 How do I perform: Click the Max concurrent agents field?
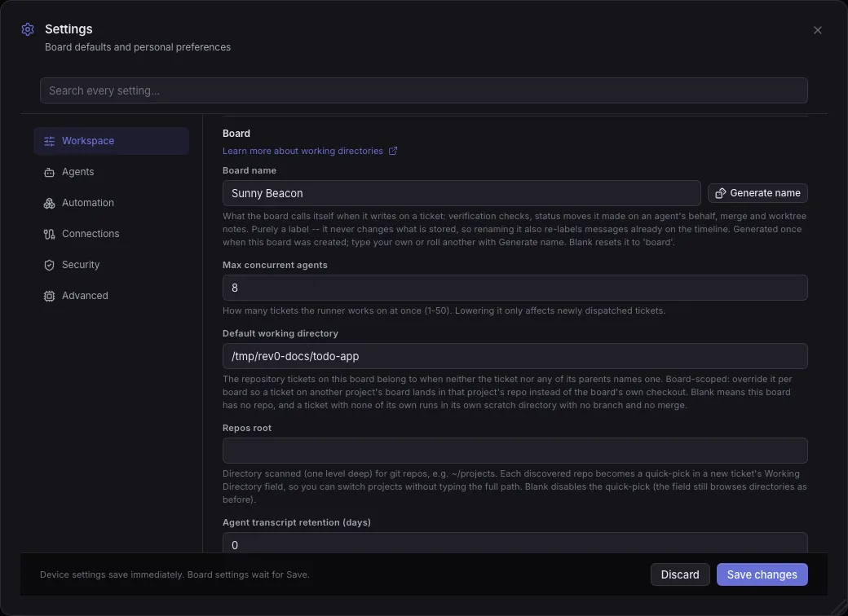515,288
